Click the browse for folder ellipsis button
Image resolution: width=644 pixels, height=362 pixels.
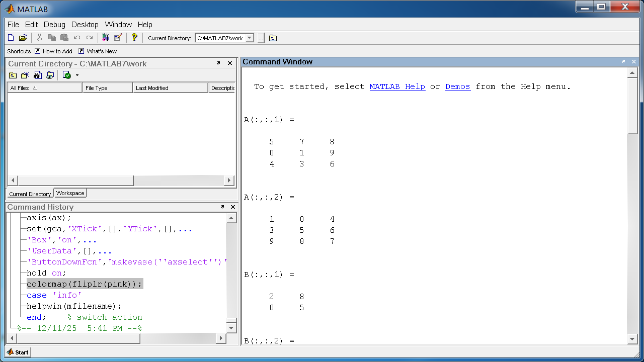pyautogui.click(x=261, y=38)
